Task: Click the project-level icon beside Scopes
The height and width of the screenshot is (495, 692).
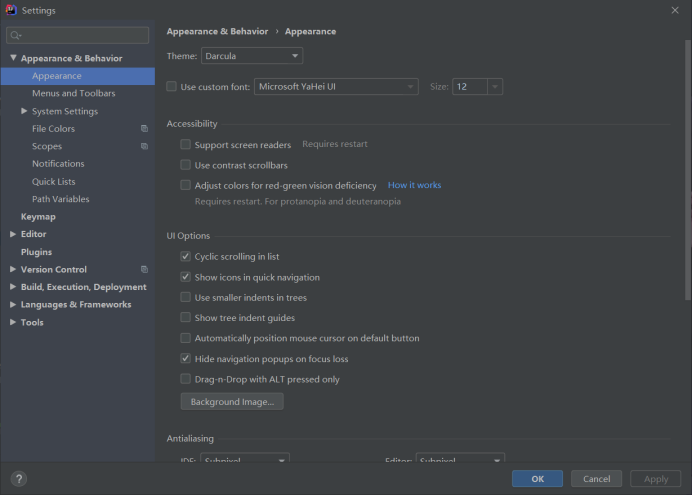Action: point(144,146)
